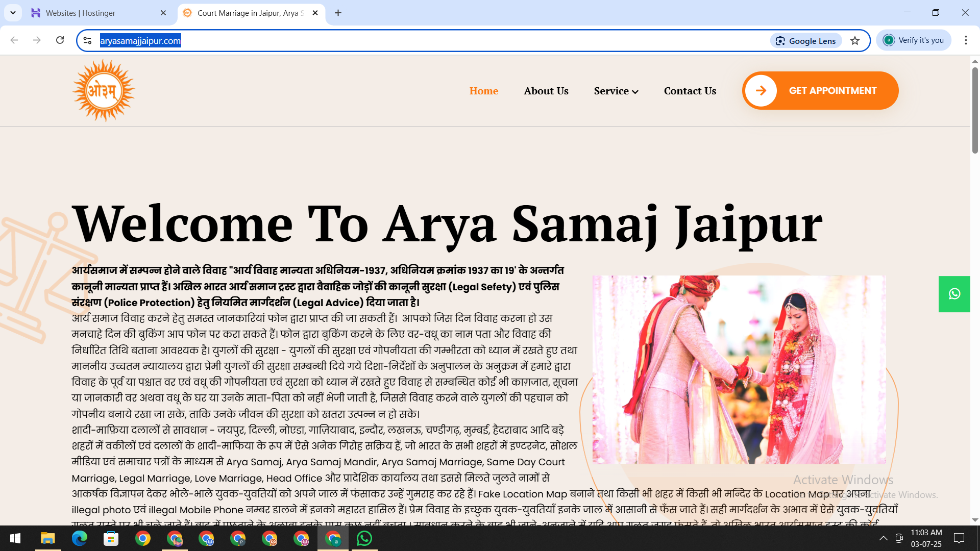Open Chrome three-dot menu
Screen dimensions: 980x551
(966, 40)
